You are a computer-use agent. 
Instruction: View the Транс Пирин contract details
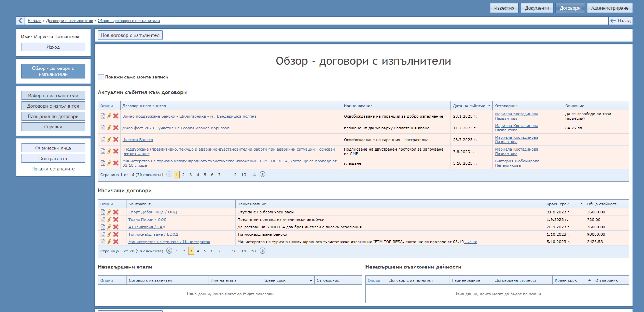coord(103,219)
